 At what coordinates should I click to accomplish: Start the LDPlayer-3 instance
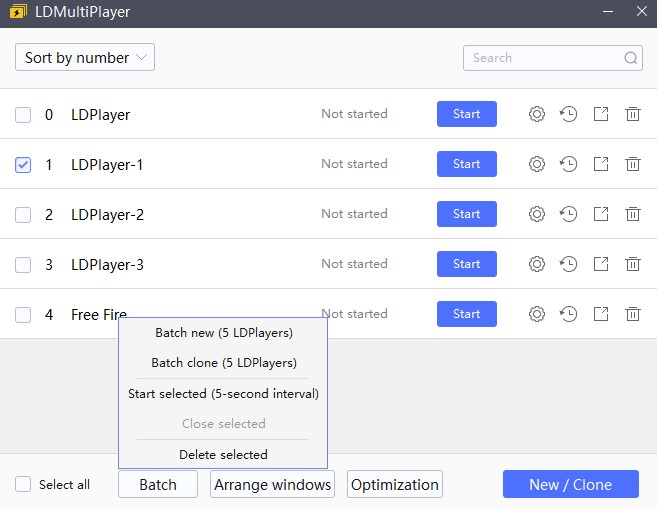point(467,264)
